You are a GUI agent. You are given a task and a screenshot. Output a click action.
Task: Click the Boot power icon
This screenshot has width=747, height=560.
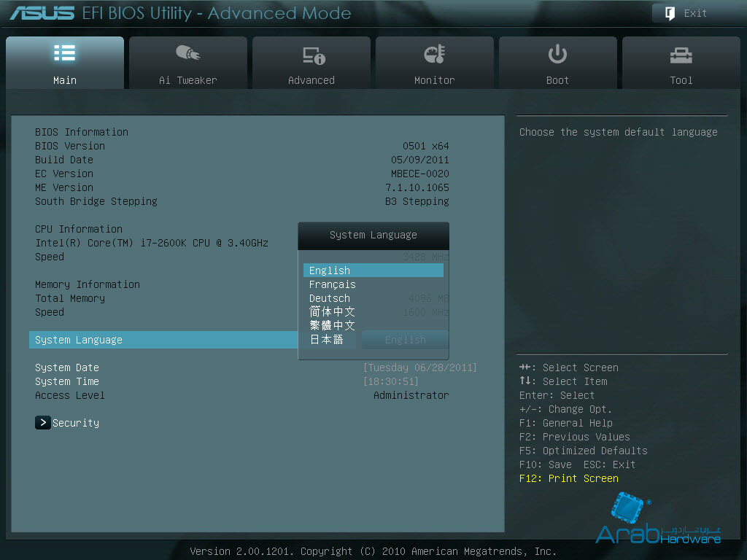pos(557,54)
